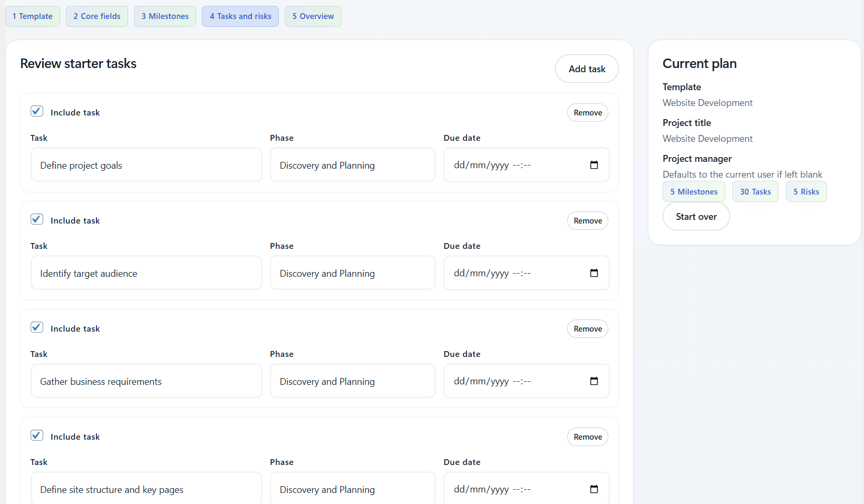This screenshot has height=504, width=864.
Task: Remove the Identify target audience task
Action: point(588,221)
